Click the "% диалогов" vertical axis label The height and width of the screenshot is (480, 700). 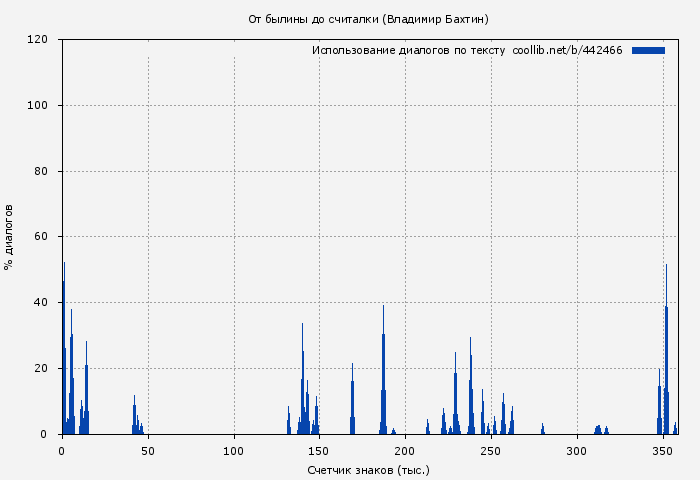[10, 237]
